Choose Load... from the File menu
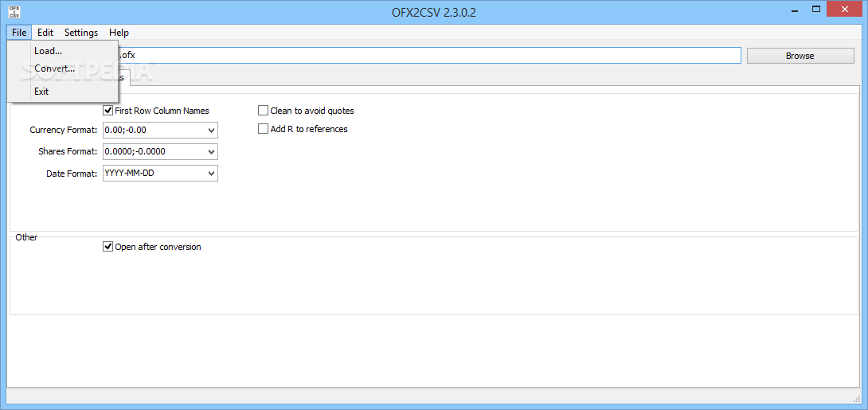Screen dimensions: 868x410 click(x=63, y=51)
